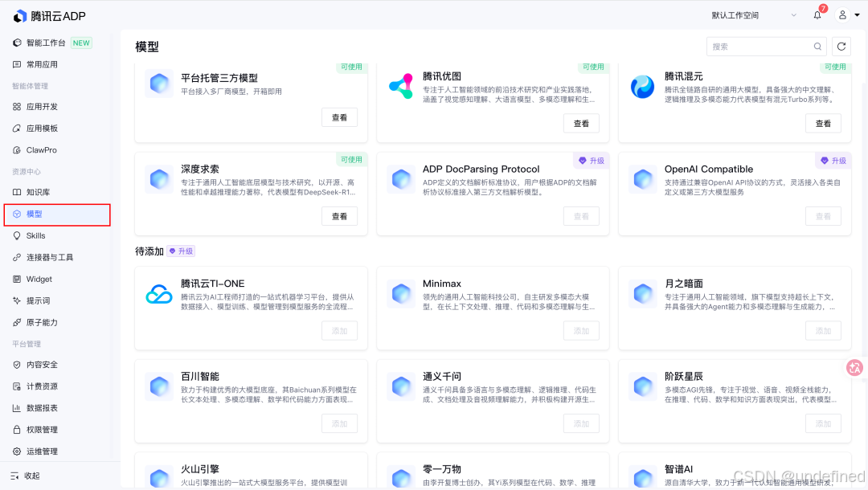868x490 pixels.
Task: Open ClawPro in sidebar
Action: 57,150
